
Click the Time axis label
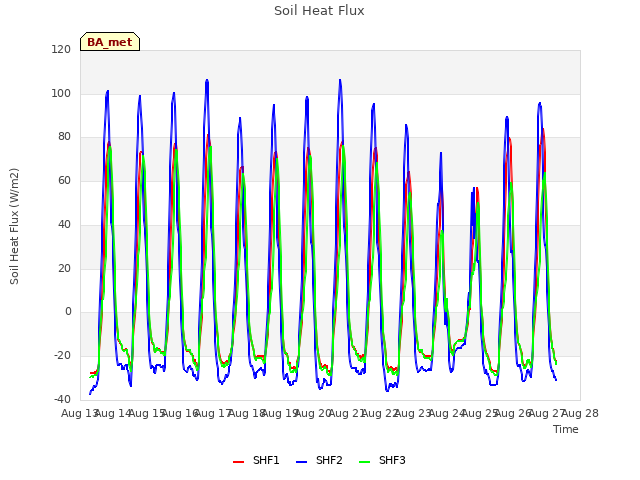point(566,429)
